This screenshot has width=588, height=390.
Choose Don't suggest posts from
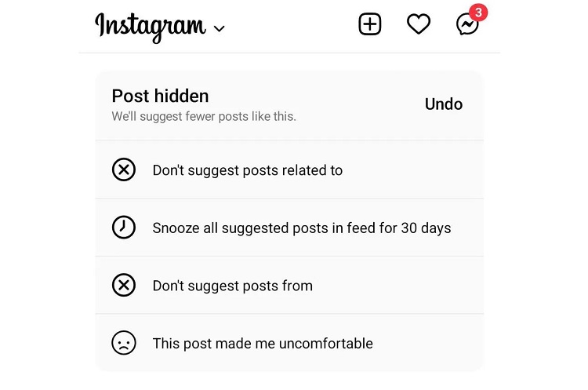[x=289, y=286]
